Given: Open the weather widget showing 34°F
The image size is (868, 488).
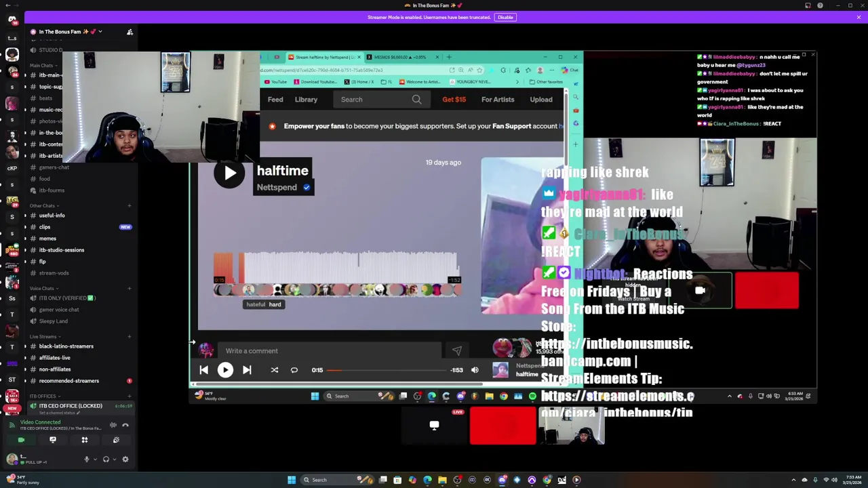Looking at the screenshot, I should (x=22, y=480).
